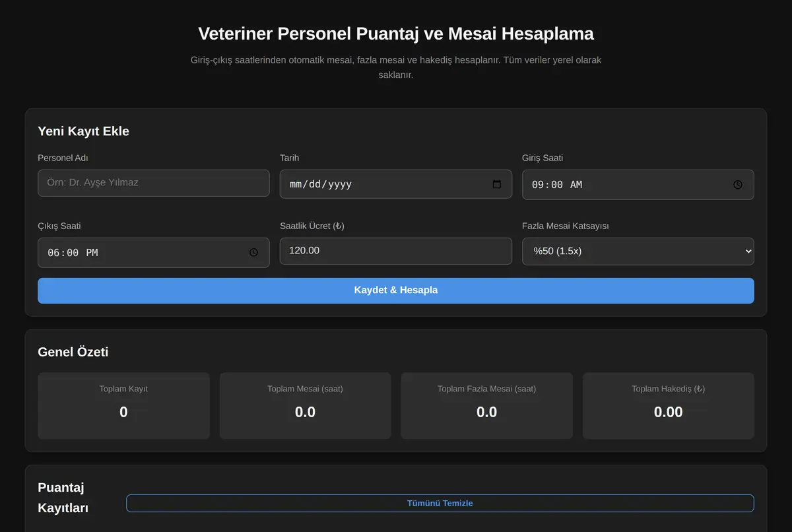Open clock picker in Giriş Saati field
792x532 pixels.
738,185
